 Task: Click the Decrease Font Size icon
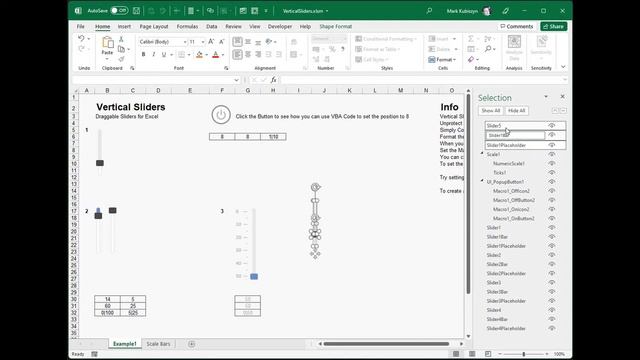tap(222, 42)
